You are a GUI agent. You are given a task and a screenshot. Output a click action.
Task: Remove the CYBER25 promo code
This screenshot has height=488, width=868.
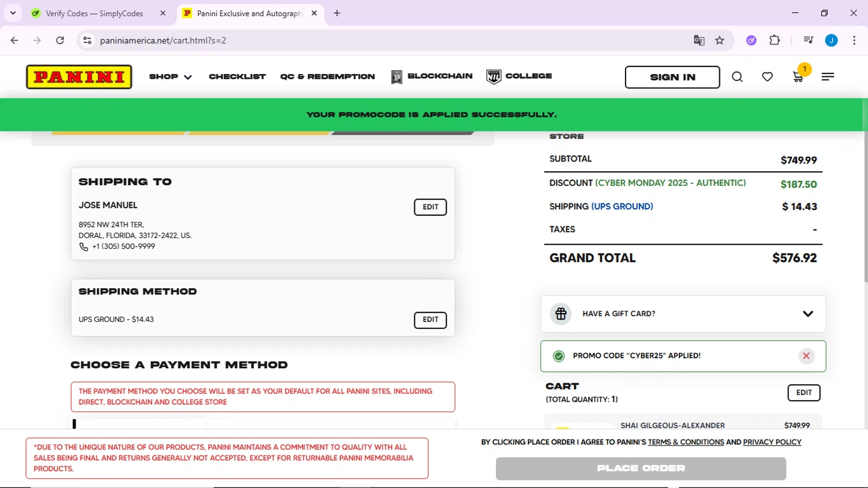click(806, 356)
